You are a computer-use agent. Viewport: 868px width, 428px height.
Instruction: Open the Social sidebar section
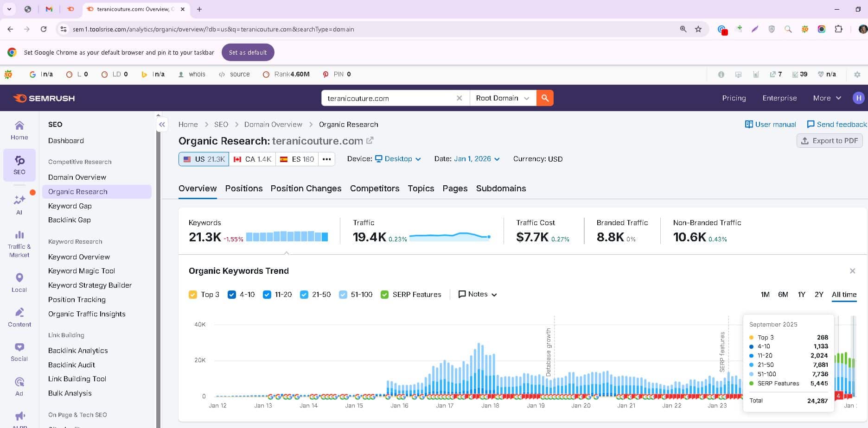click(x=19, y=352)
